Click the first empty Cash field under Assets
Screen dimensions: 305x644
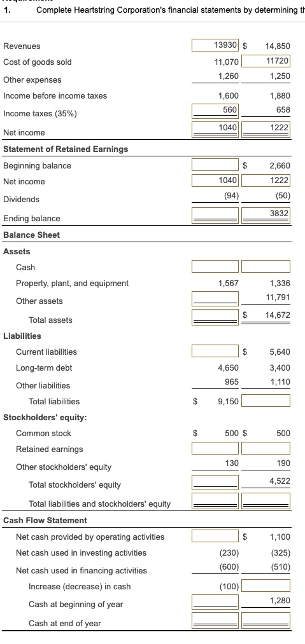click(x=215, y=266)
